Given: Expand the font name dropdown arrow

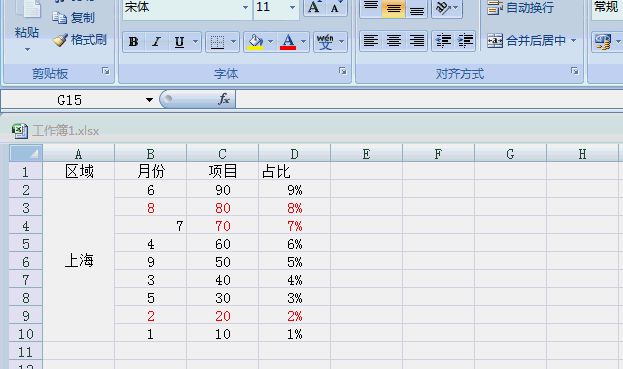Looking at the screenshot, I should click(246, 7).
